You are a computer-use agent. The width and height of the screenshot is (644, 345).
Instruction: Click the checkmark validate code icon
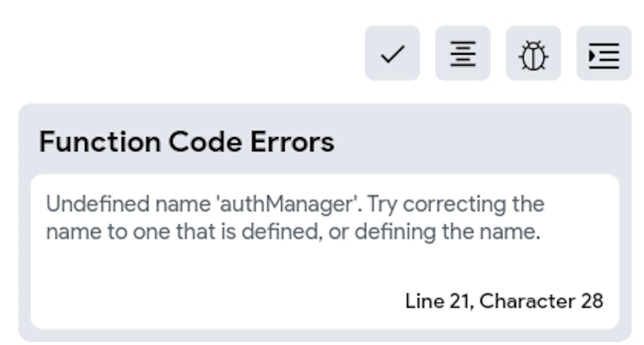392,54
